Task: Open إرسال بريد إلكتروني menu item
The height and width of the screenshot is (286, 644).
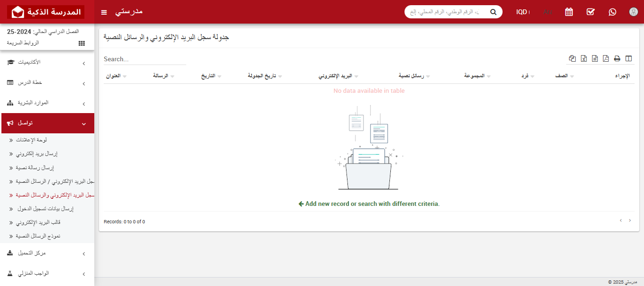Action: click(47, 154)
